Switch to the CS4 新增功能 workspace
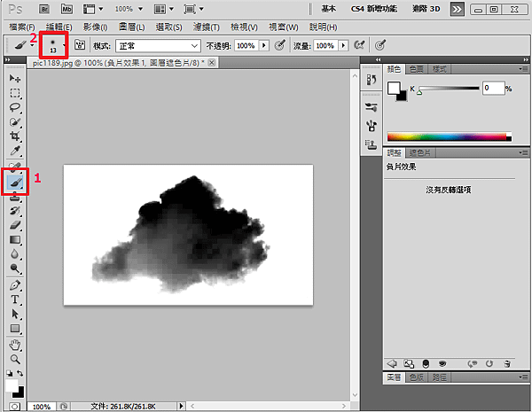 374,9
